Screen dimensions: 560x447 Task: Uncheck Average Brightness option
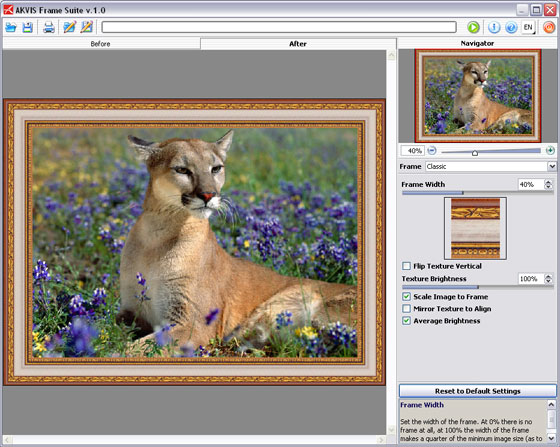click(x=406, y=321)
